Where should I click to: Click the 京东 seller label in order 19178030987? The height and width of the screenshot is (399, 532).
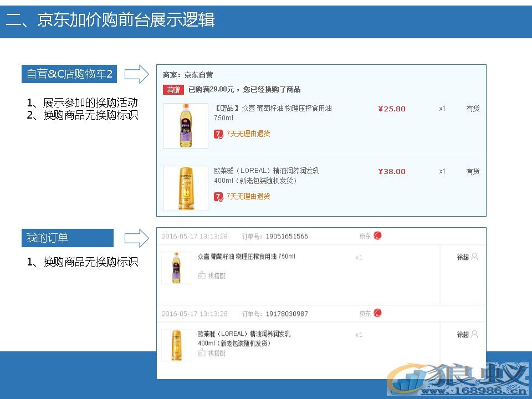365,314
